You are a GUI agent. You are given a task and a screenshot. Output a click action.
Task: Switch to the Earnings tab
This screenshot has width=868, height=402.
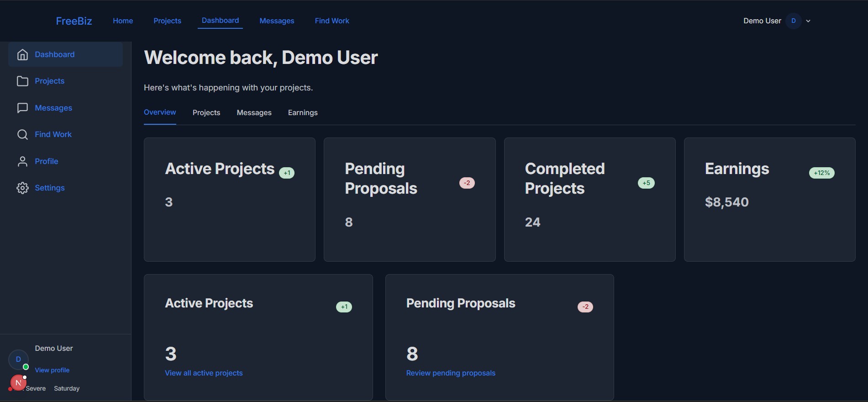(x=303, y=113)
